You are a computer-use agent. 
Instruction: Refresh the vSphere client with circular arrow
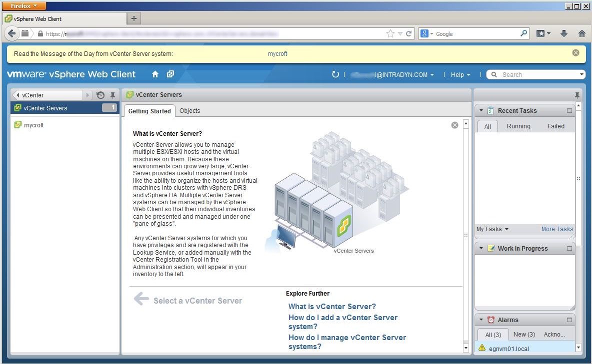[x=335, y=74]
